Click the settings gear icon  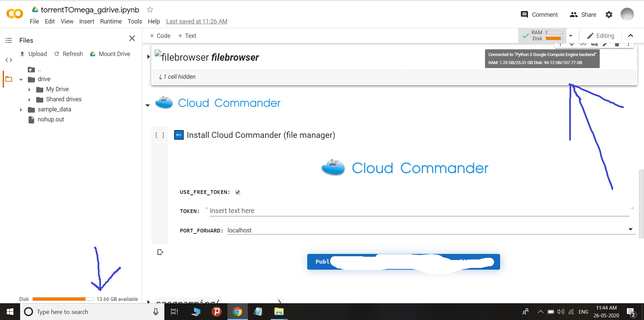pyautogui.click(x=609, y=15)
